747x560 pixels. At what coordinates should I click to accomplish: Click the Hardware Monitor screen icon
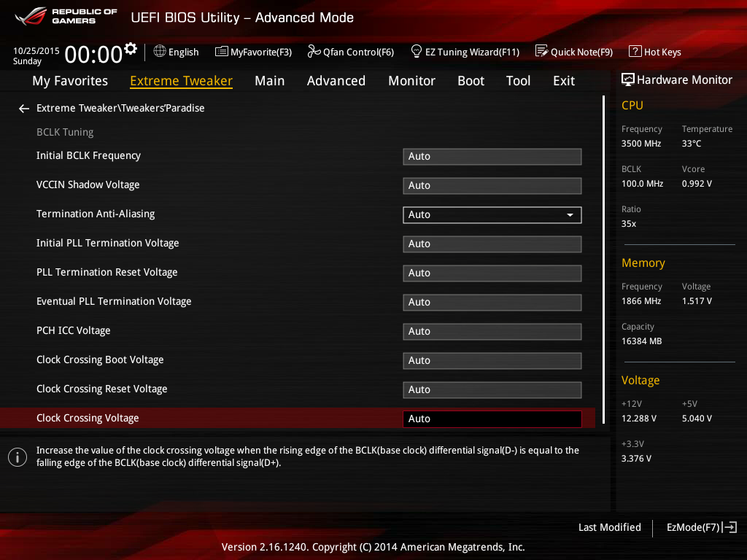628,79
